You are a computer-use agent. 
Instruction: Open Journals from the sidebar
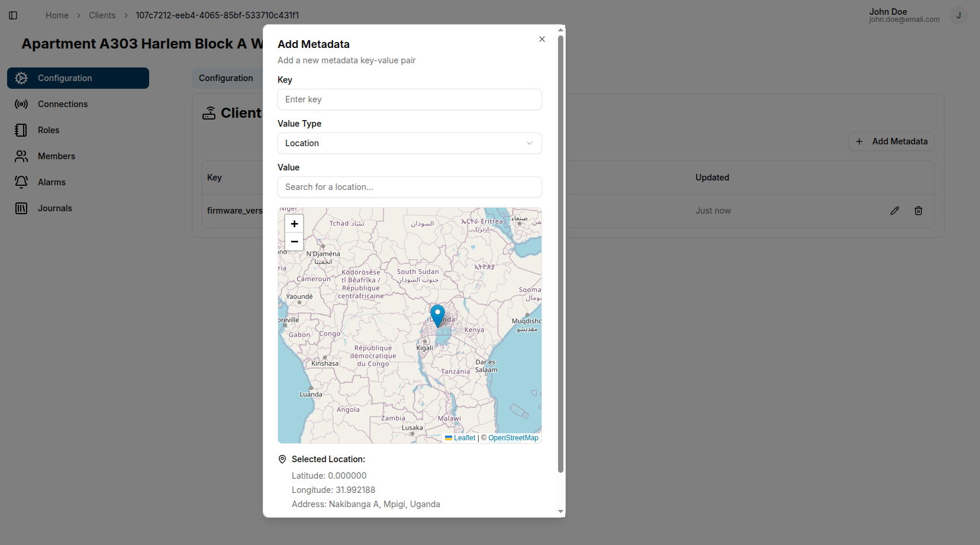click(54, 208)
